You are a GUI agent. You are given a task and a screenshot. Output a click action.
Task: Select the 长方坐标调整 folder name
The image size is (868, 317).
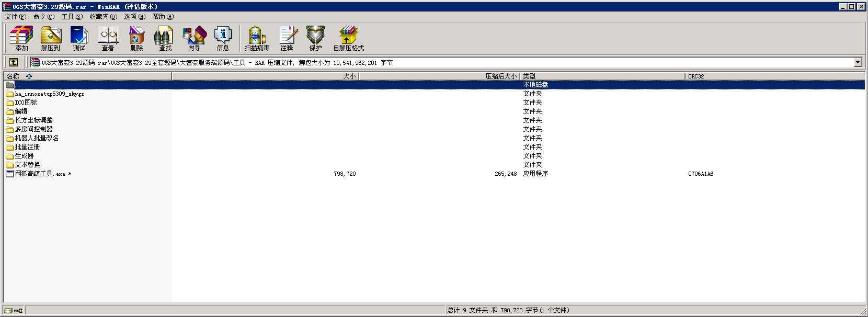[x=33, y=120]
